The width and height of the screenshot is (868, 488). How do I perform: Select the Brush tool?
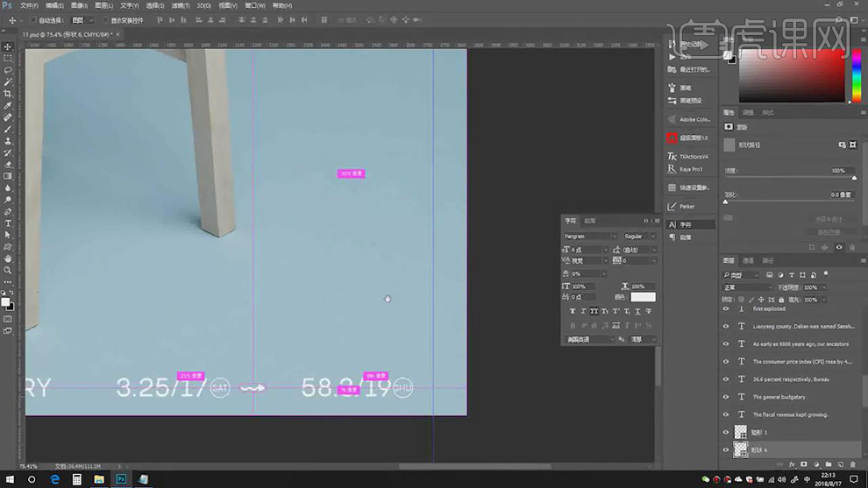pos(8,130)
